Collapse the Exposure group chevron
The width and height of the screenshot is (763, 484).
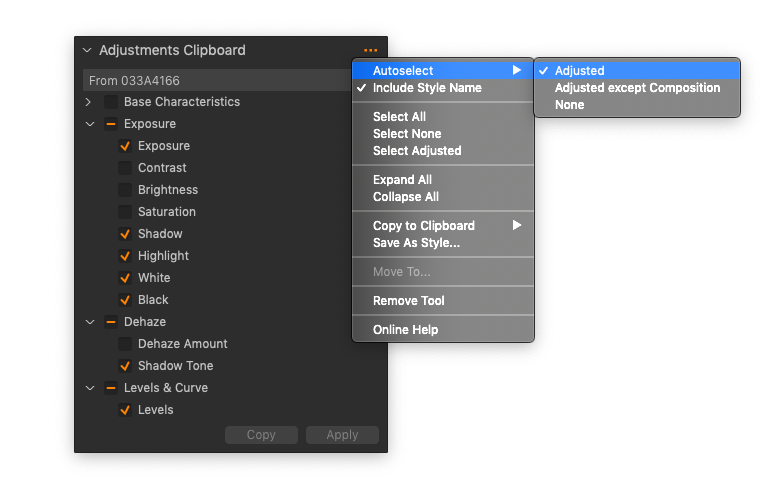90,124
